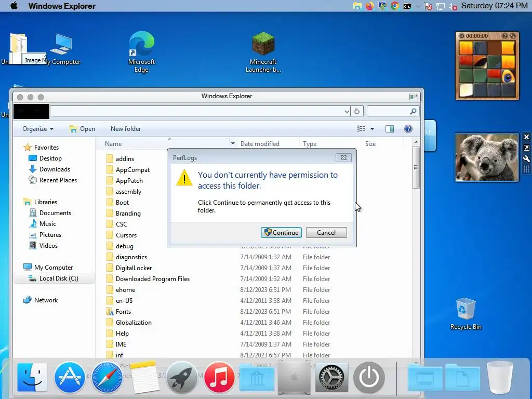Image resolution: width=532 pixels, height=399 pixels.
Task: Open Windows Explorer menu in top bar
Action: 62,6
